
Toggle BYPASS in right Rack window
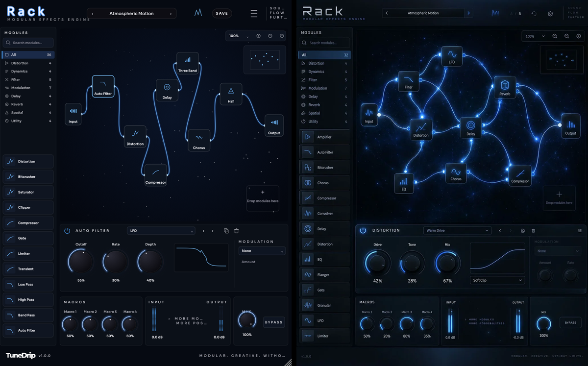(x=570, y=323)
